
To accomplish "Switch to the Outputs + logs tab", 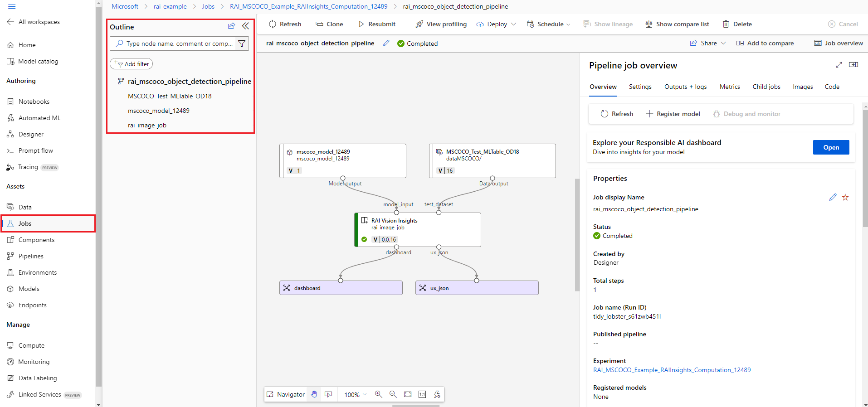I will point(685,87).
